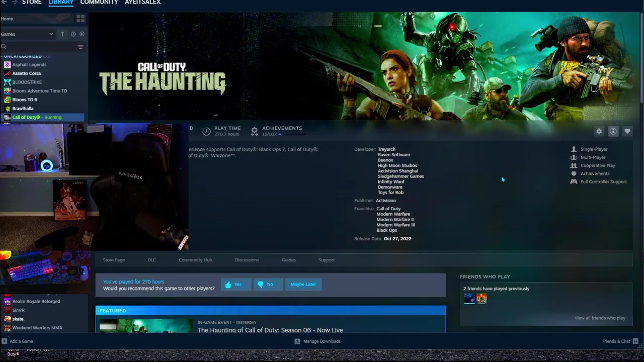Viewport: 644px width, 362px height.
Task: Open the featured event thumbnail image
Action: click(x=145, y=326)
